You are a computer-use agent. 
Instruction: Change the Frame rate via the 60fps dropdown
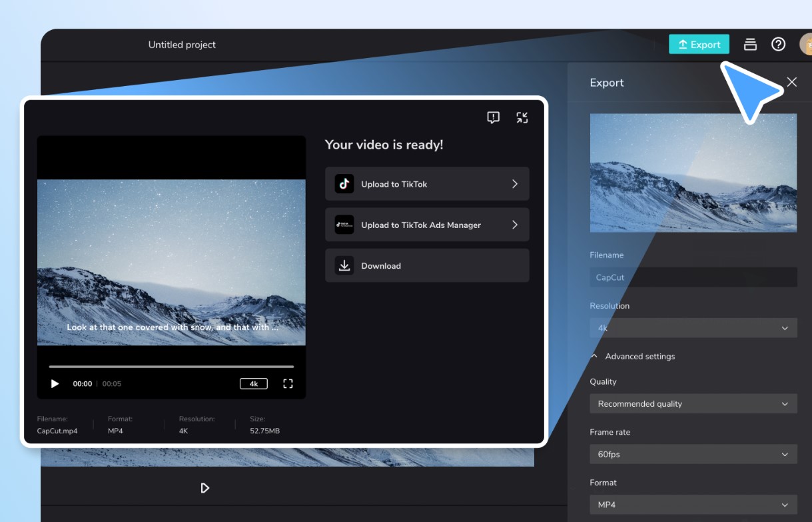[x=693, y=454]
